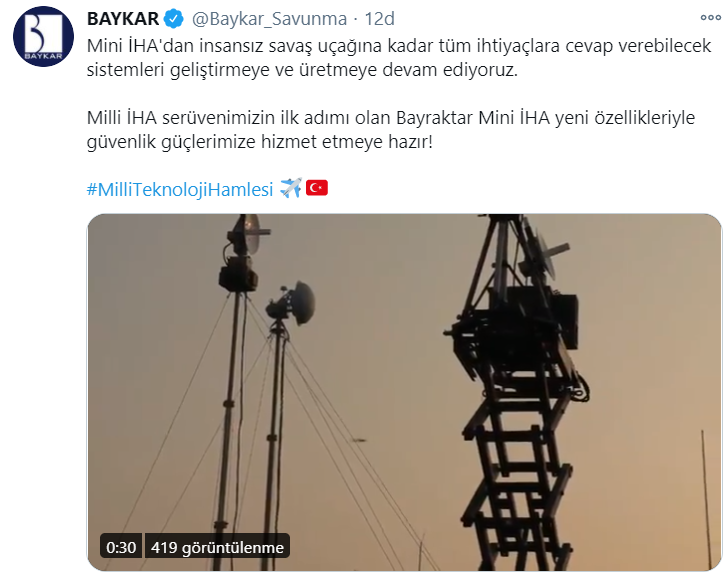This screenshot has height=581, width=726.
Task: Click the 12d timestamp link
Action: point(379,19)
